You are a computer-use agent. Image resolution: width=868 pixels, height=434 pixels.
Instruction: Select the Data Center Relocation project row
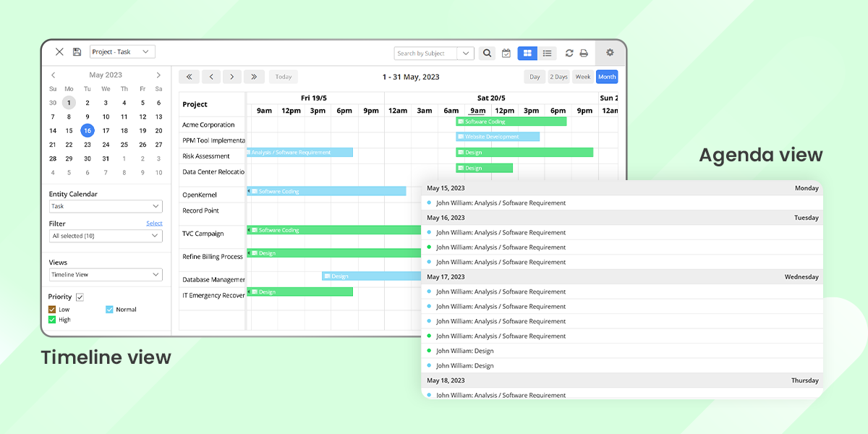tap(212, 172)
